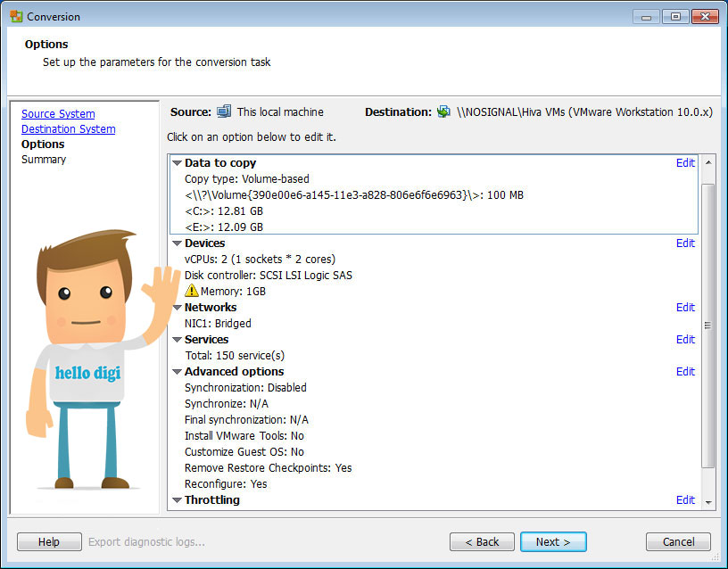The height and width of the screenshot is (569, 728).
Task: Edit the Services settings
Action: [x=685, y=339]
